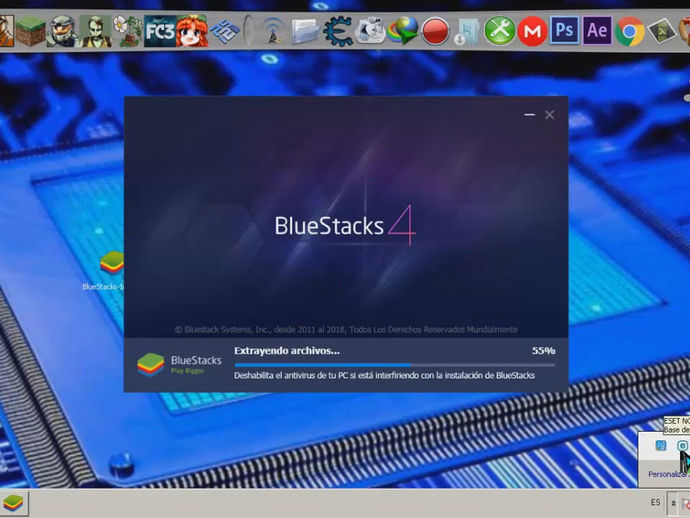Open the Minecraft grass block dock icon

point(31,31)
